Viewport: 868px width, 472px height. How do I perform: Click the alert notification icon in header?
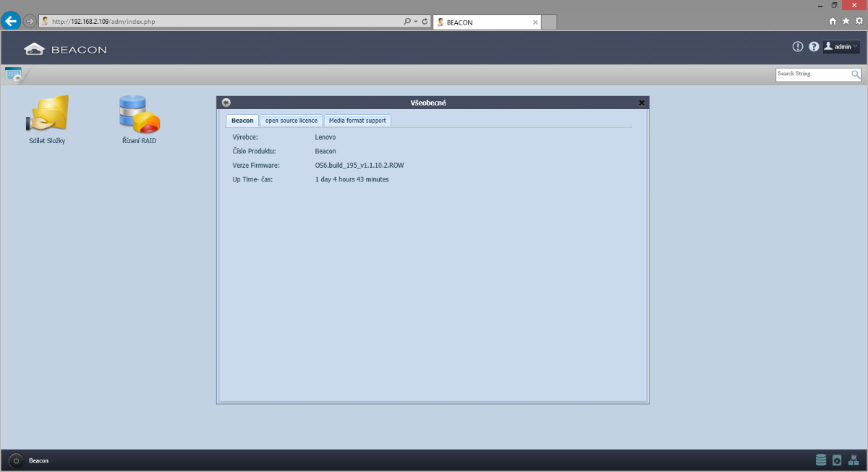(798, 47)
